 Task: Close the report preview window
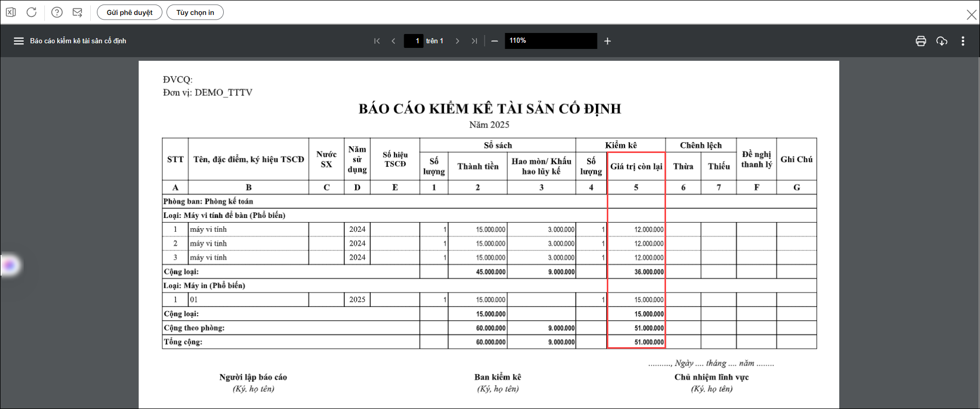[971, 14]
